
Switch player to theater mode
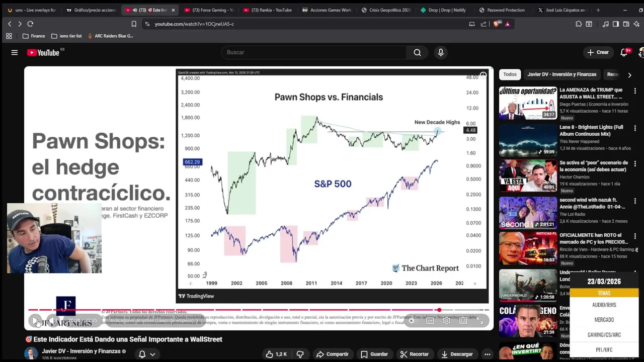coord(463,321)
